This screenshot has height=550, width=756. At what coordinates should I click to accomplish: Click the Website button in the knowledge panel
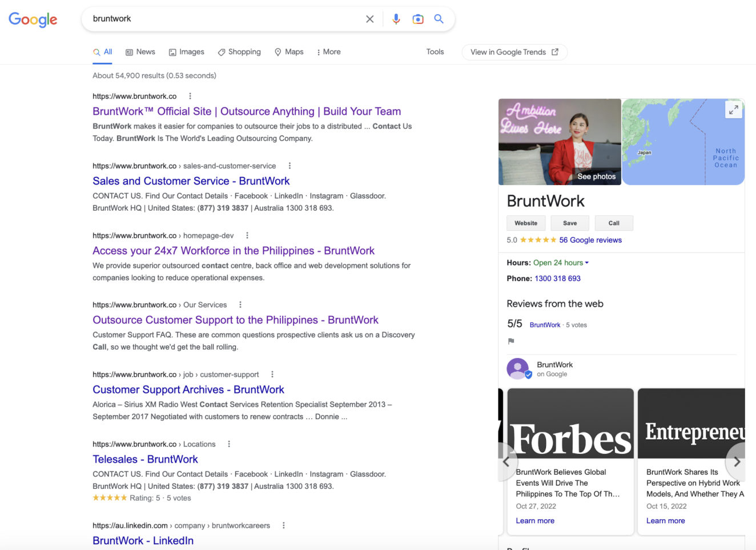pos(525,223)
